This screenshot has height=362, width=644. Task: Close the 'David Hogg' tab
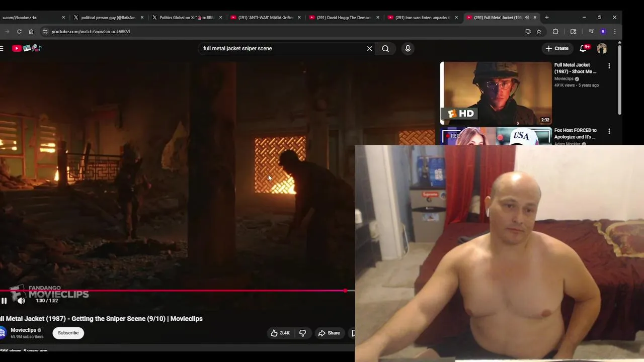click(378, 18)
